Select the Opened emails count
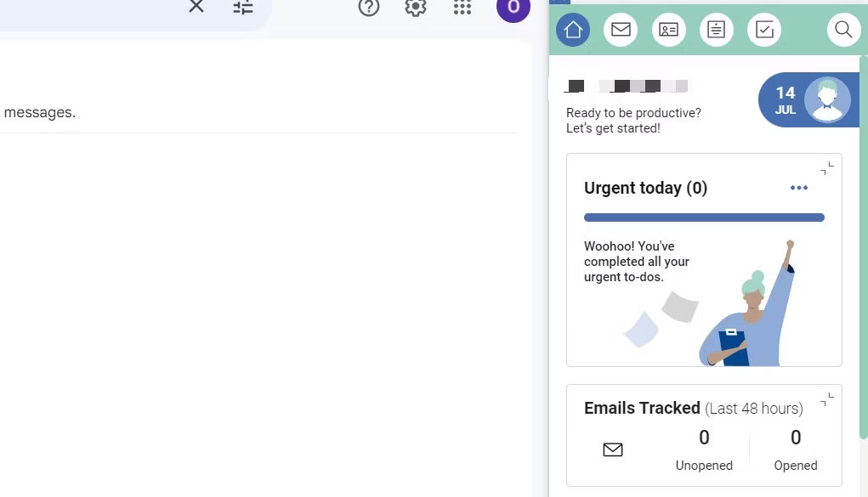This screenshot has width=868, height=497. pos(795,438)
